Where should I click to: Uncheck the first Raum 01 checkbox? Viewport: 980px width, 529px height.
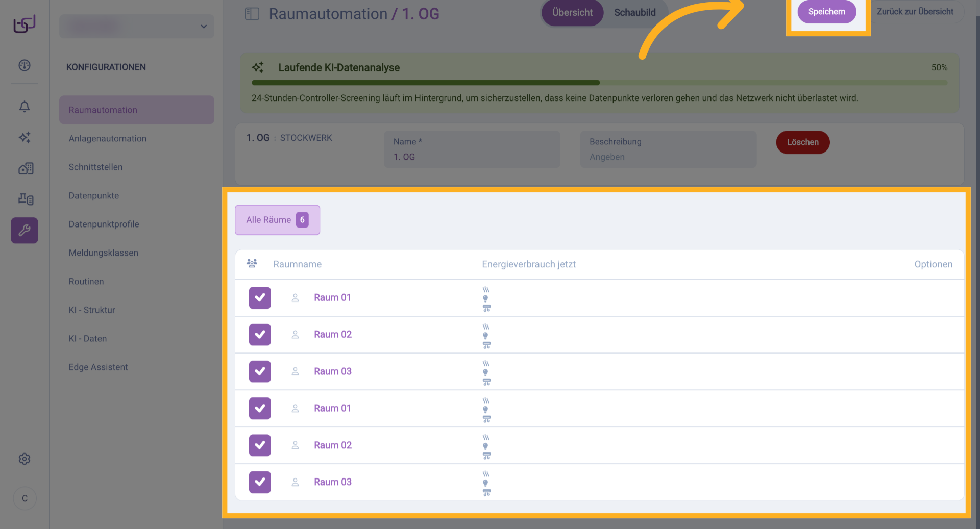coord(260,298)
